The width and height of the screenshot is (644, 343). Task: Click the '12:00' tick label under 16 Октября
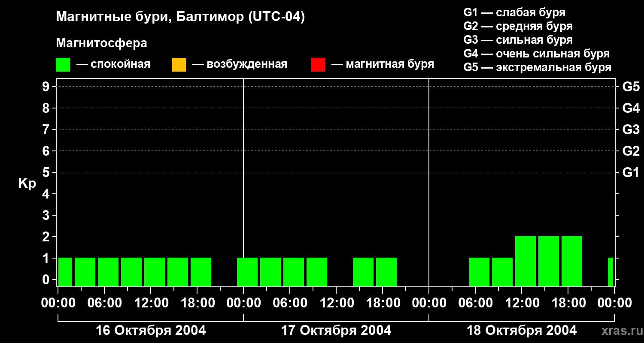pyautogui.click(x=151, y=303)
